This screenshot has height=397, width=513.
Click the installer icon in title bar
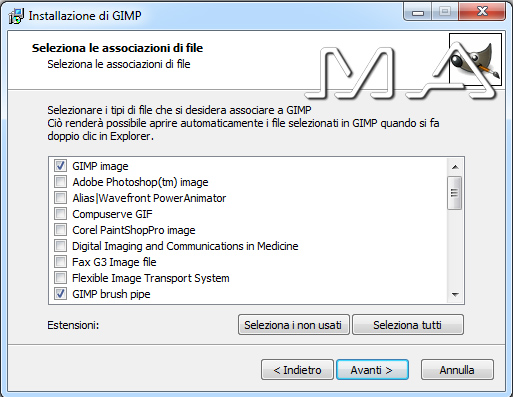point(16,16)
